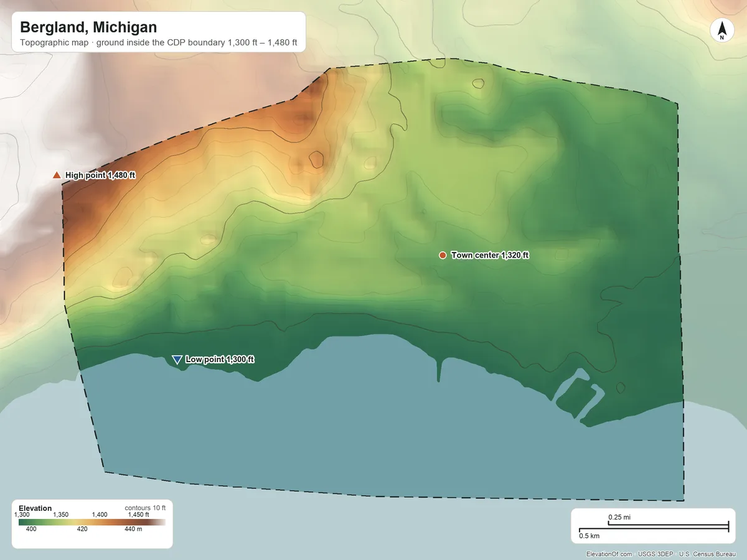Click the '0.5 km' scale bar label

point(590,536)
